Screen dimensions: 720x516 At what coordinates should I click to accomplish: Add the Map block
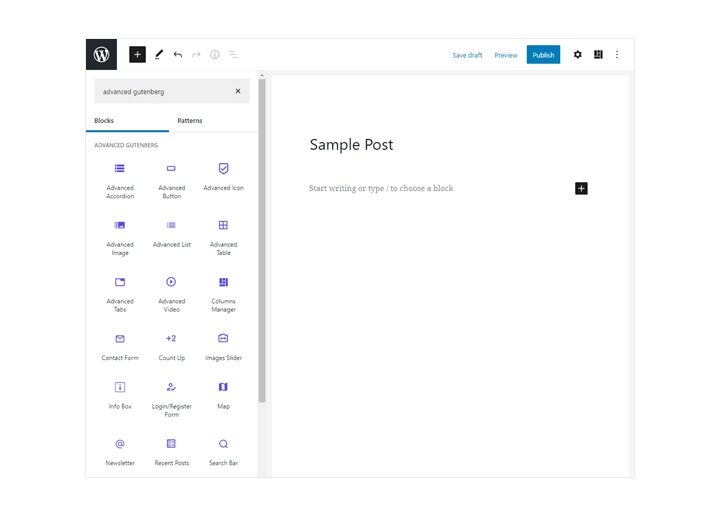(x=223, y=394)
